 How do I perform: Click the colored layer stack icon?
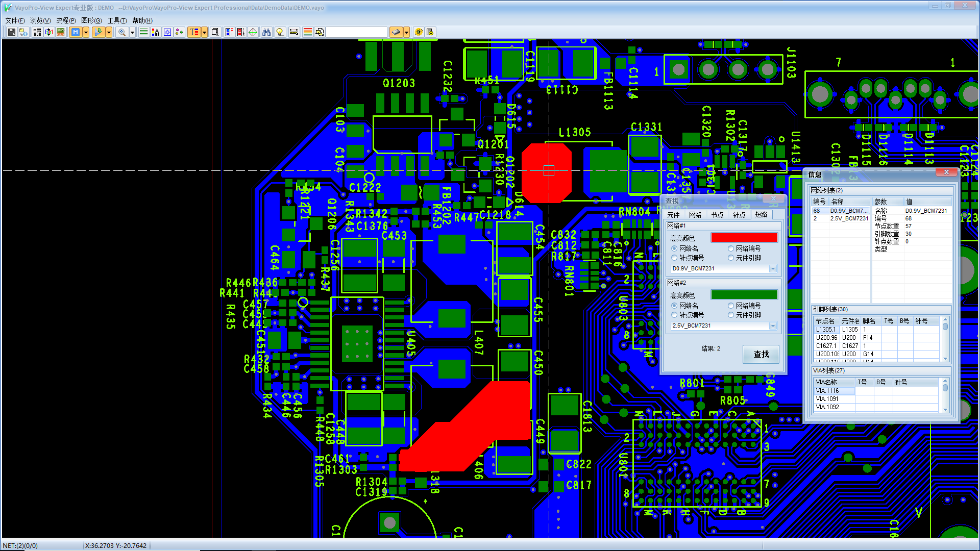coord(307,32)
